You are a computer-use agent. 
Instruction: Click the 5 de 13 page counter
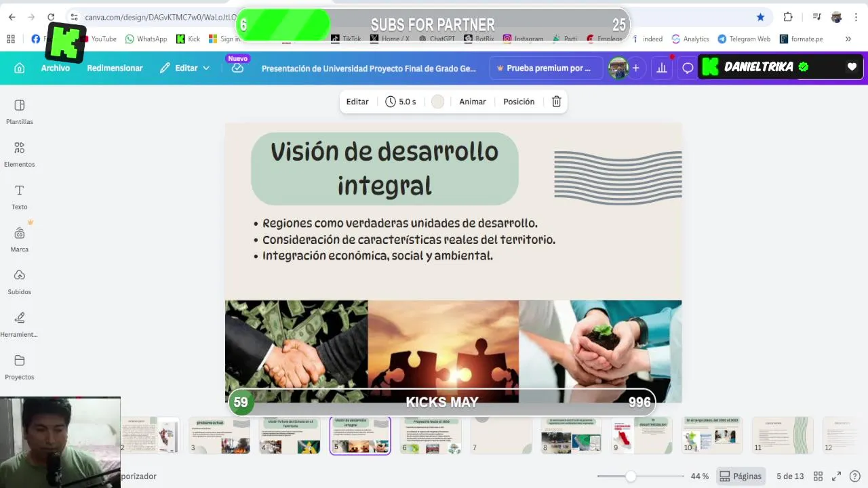[790, 476]
